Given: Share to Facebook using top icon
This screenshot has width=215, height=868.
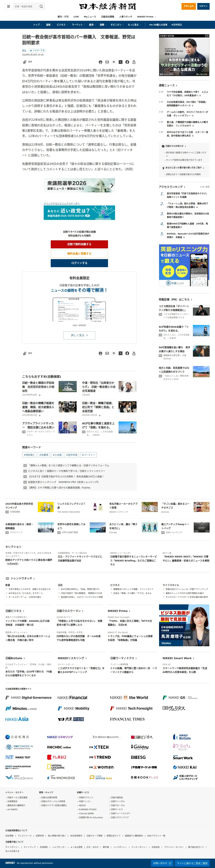Looking at the screenshot, I should 127,62.
